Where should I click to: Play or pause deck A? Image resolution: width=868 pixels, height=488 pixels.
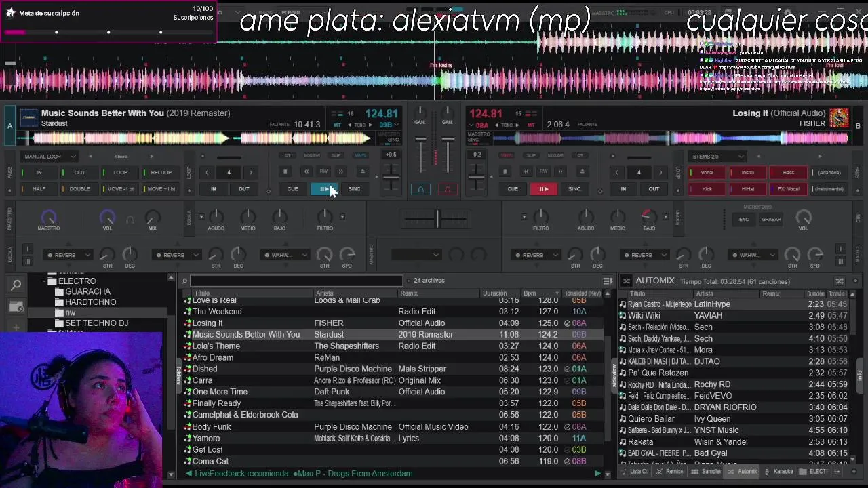click(x=324, y=189)
